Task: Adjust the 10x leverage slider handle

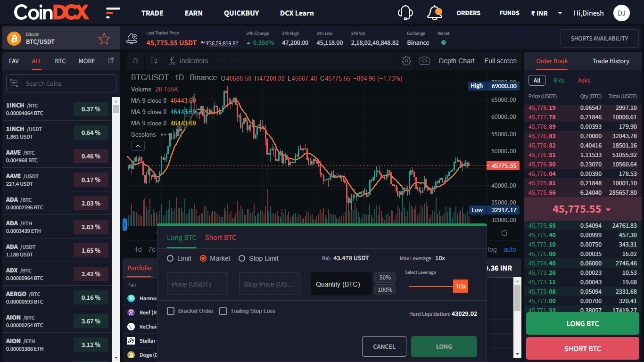Action: click(x=461, y=286)
